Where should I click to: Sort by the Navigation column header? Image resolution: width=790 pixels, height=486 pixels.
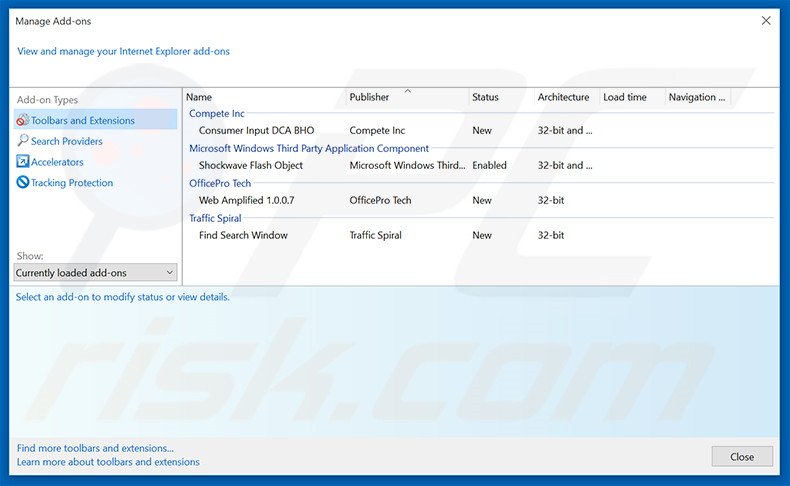pos(698,97)
